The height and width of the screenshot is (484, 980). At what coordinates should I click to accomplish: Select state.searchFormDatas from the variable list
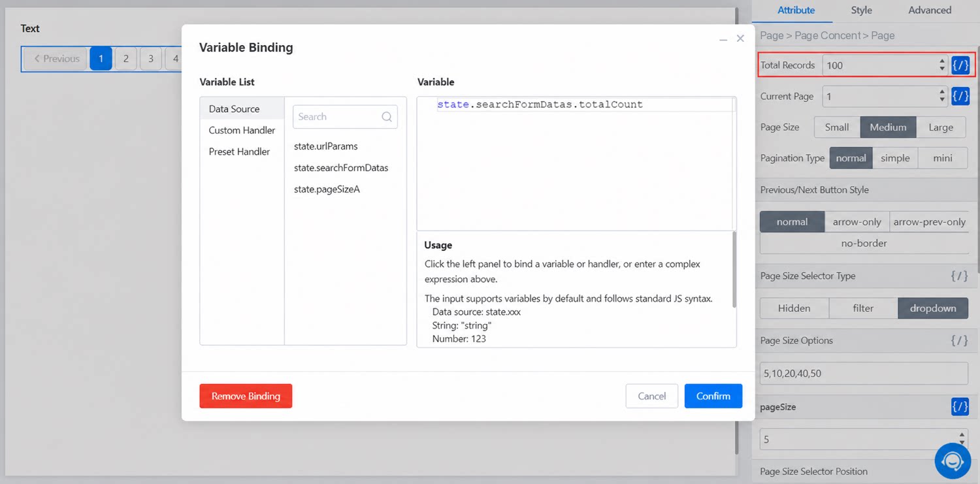341,168
